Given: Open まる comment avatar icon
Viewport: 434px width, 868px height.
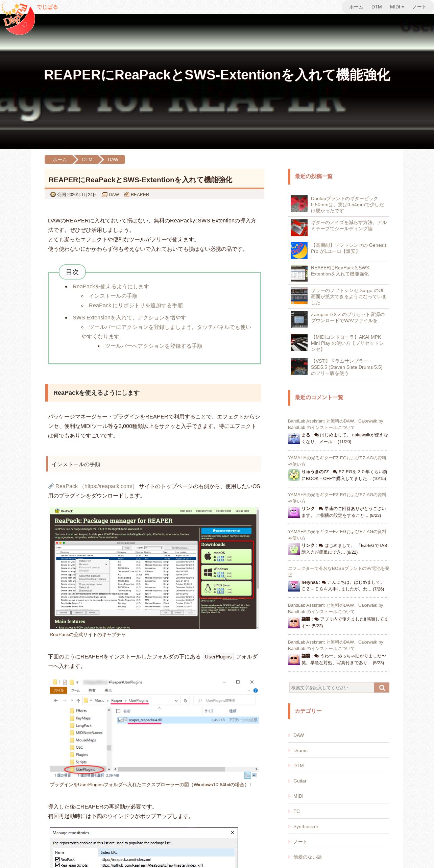Looking at the screenshot, I should pyautogui.click(x=294, y=438).
